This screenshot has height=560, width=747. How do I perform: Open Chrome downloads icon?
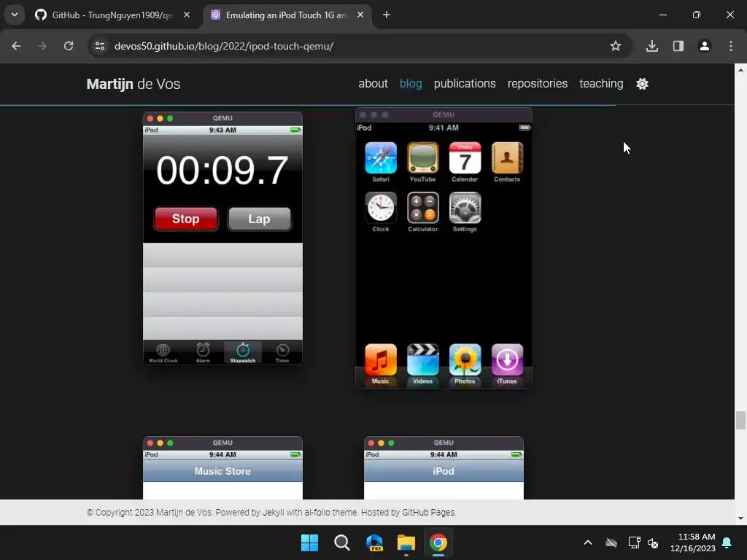coord(652,46)
